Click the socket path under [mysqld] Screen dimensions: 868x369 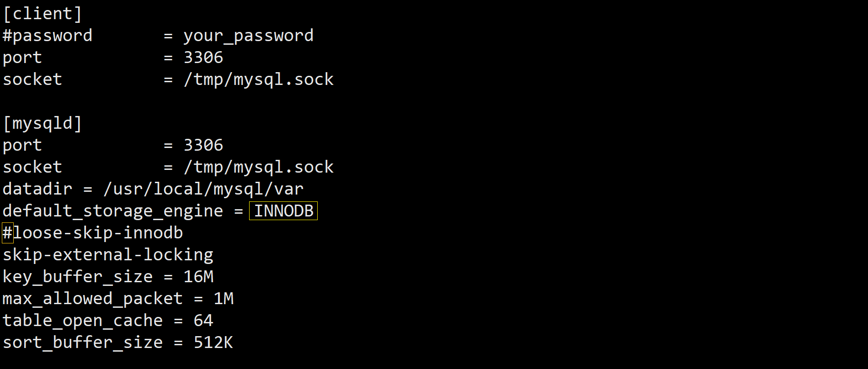click(258, 167)
